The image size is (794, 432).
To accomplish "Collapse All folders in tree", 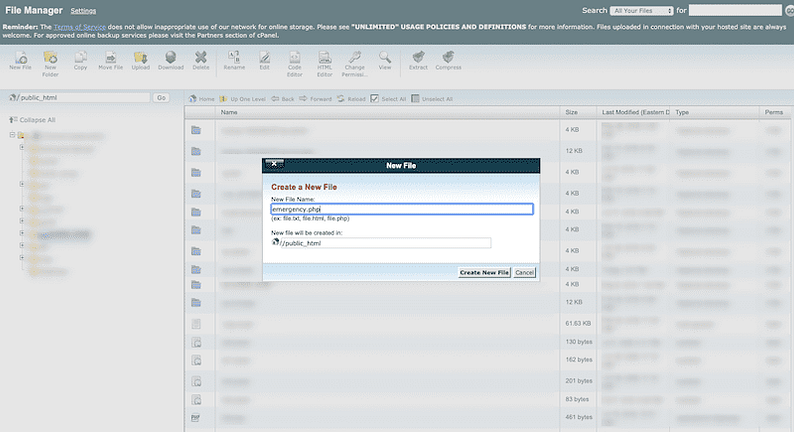I will pyautogui.click(x=32, y=120).
